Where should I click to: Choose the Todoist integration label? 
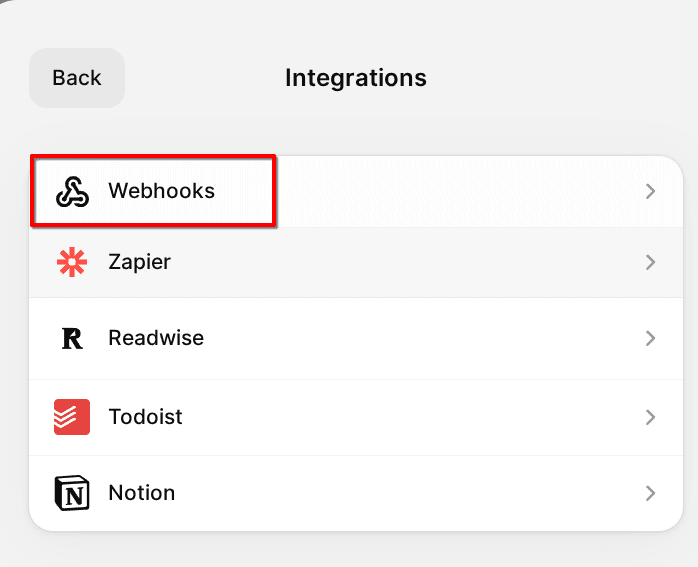[x=146, y=417]
